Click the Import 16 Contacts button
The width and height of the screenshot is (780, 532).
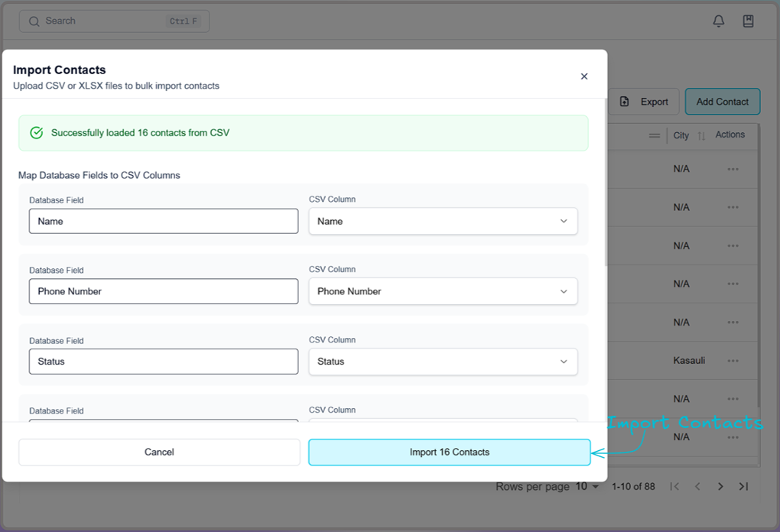click(x=449, y=452)
